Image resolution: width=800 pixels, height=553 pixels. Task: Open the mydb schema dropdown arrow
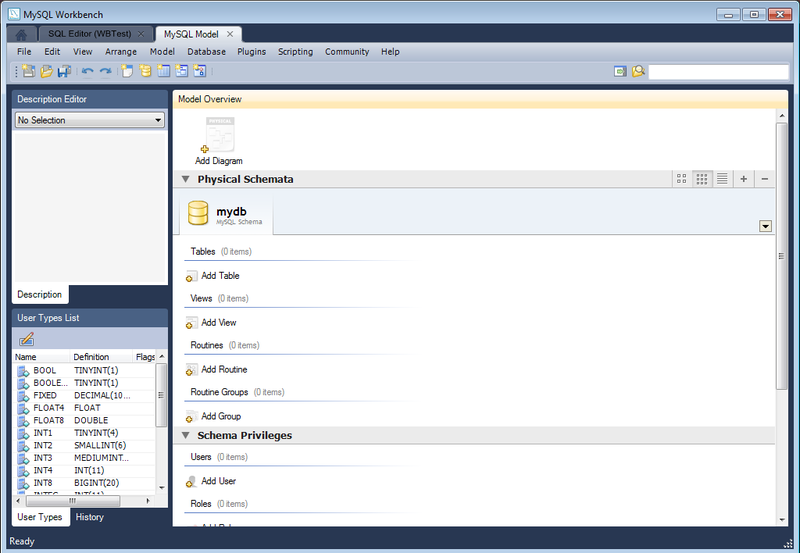coord(765,226)
